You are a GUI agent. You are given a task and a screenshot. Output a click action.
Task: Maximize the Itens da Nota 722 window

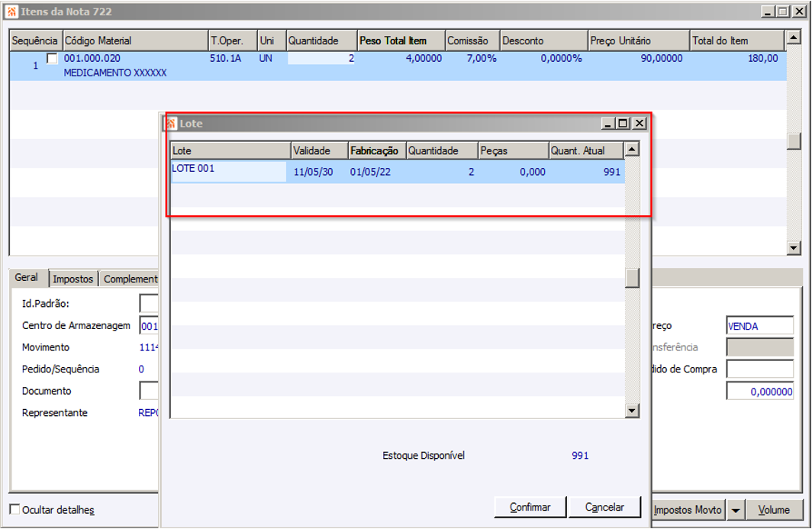click(783, 11)
